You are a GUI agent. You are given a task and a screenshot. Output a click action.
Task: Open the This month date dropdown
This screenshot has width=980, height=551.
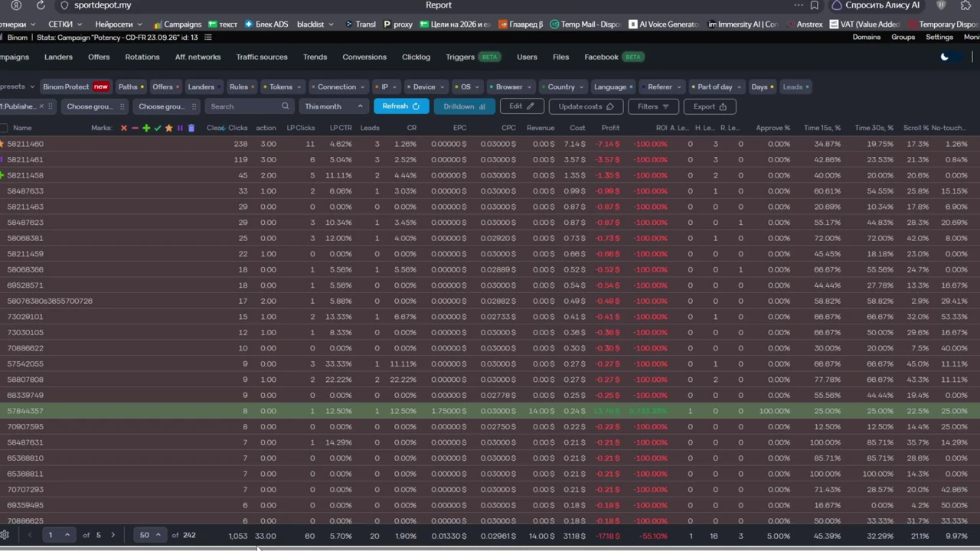coord(333,106)
